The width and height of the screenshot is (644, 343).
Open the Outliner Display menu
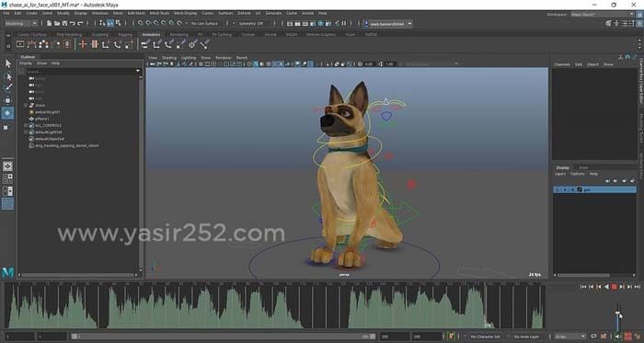pyautogui.click(x=26, y=63)
